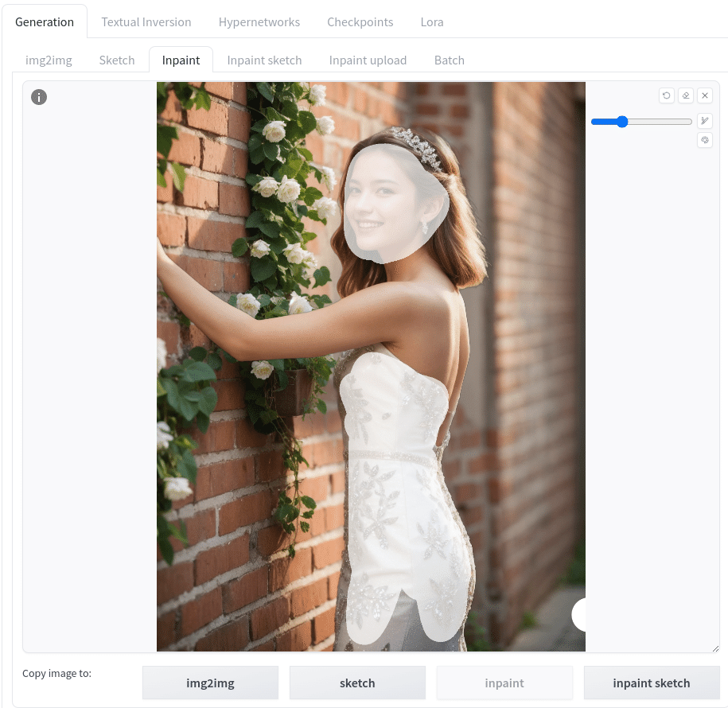Click the greyed inpaint copy button

click(504, 683)
